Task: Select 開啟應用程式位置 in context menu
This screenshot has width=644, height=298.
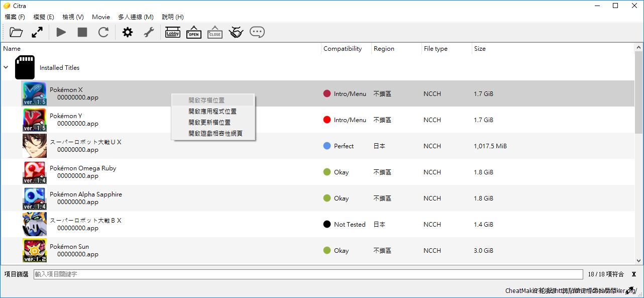Action: [212, 112]
